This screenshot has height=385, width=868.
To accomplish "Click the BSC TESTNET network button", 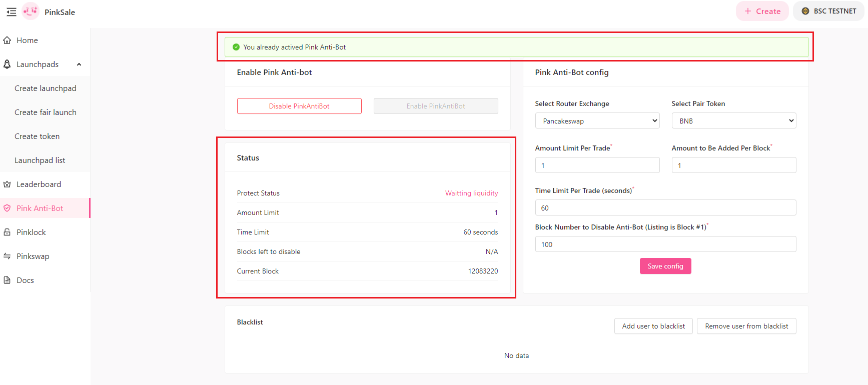I will (828, 11).
